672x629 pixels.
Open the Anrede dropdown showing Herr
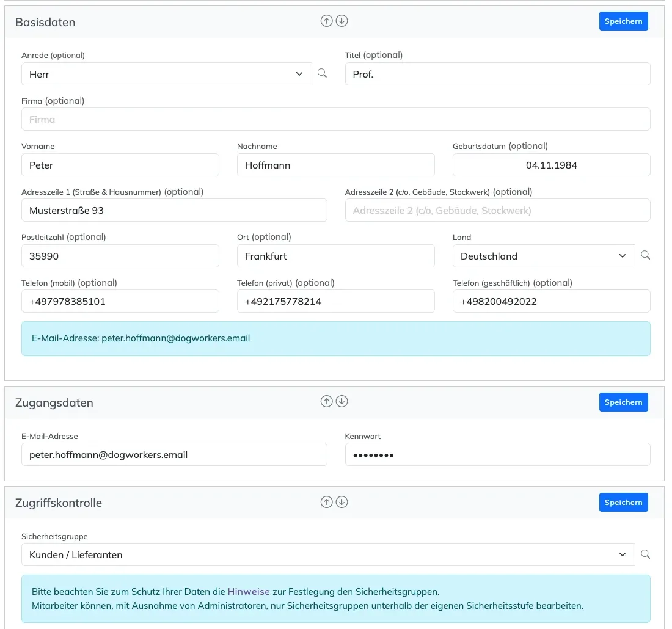click(167, 74)
